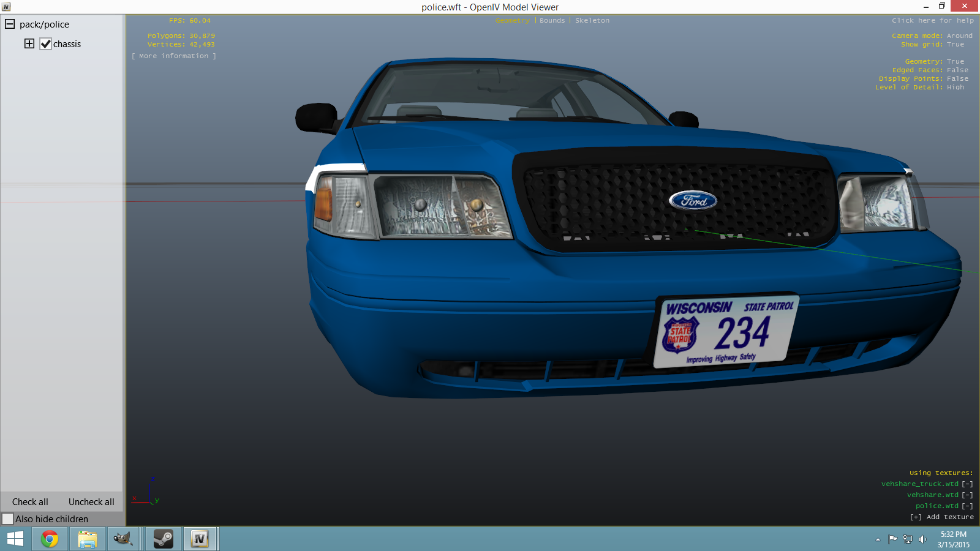Viewport: 980px width, 551px height.
Task: Click the OpenIV taskbar icon
Action: [x=200, y=539]
